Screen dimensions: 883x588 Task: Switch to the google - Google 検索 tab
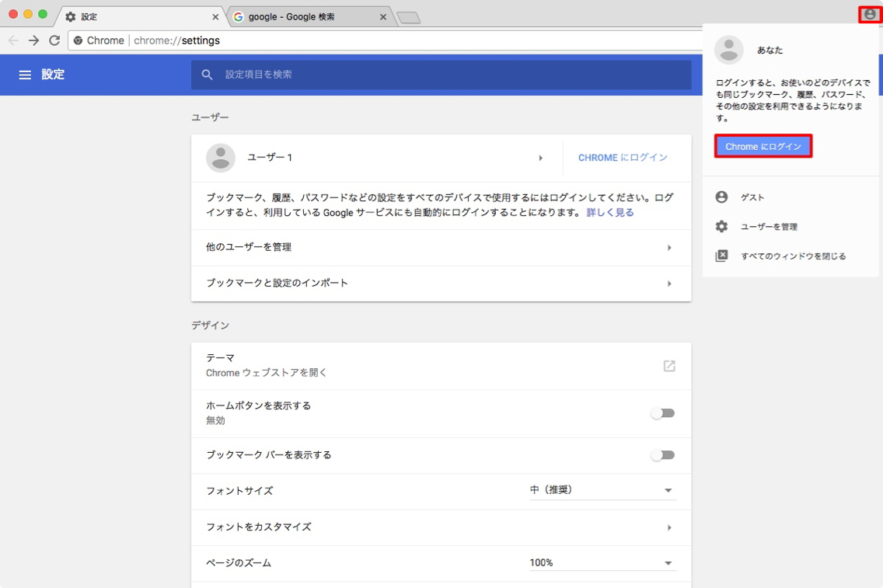[x=309, y=17]
